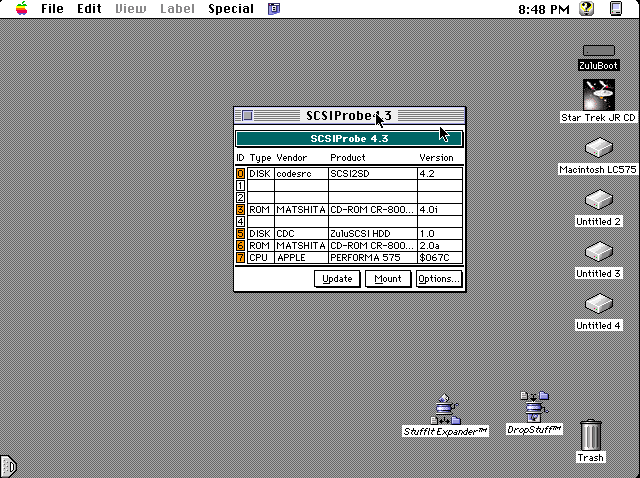Click the SCSIProbe menu bar icon
Image resolution: width=640 pixels, height=478 pixels.
coord(274,9)
